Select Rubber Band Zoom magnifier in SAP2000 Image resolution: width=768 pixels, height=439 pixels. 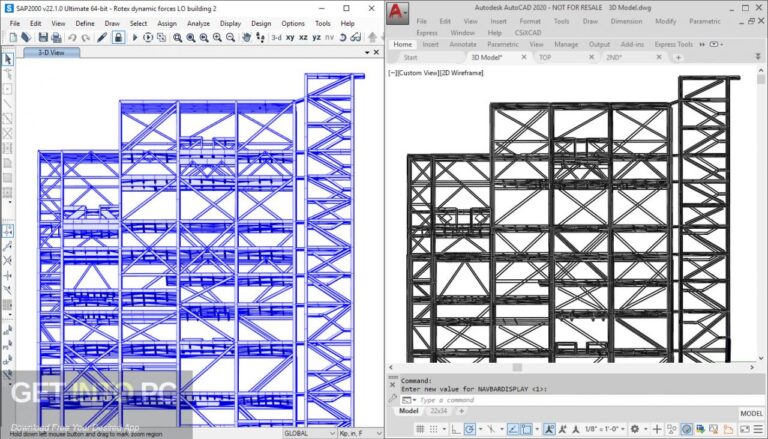[x=178, y=37]
